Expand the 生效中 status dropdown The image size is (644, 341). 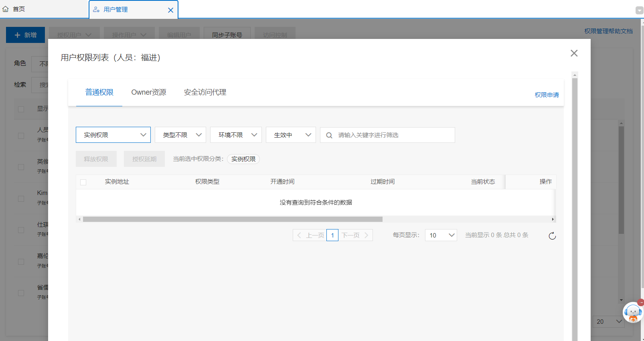[291, 135]
